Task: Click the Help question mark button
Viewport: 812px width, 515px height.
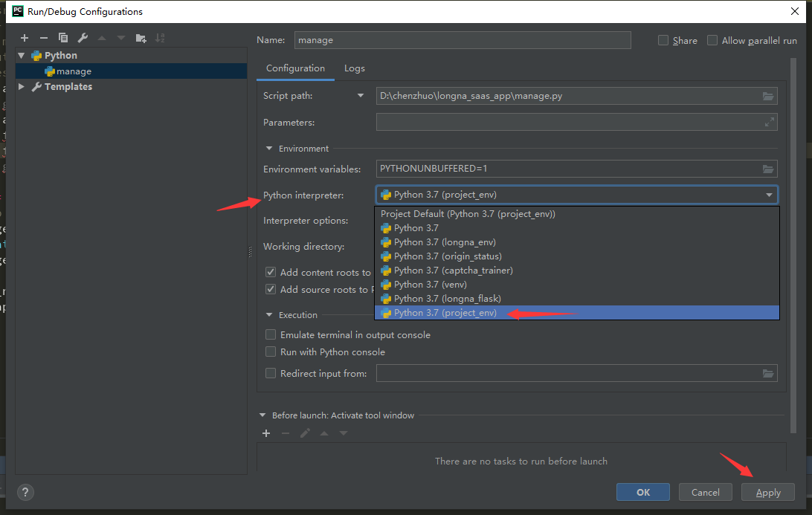Action: [25, 492]
